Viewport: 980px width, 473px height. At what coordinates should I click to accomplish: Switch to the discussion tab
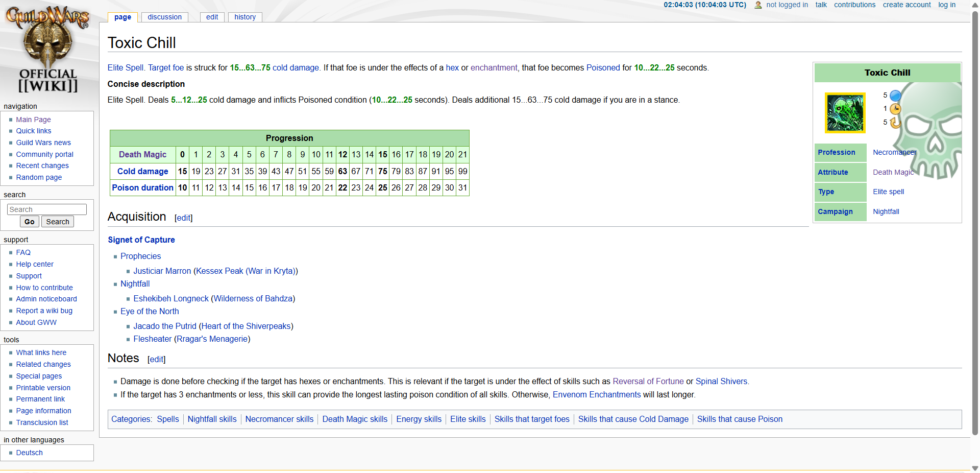point(164,17)
